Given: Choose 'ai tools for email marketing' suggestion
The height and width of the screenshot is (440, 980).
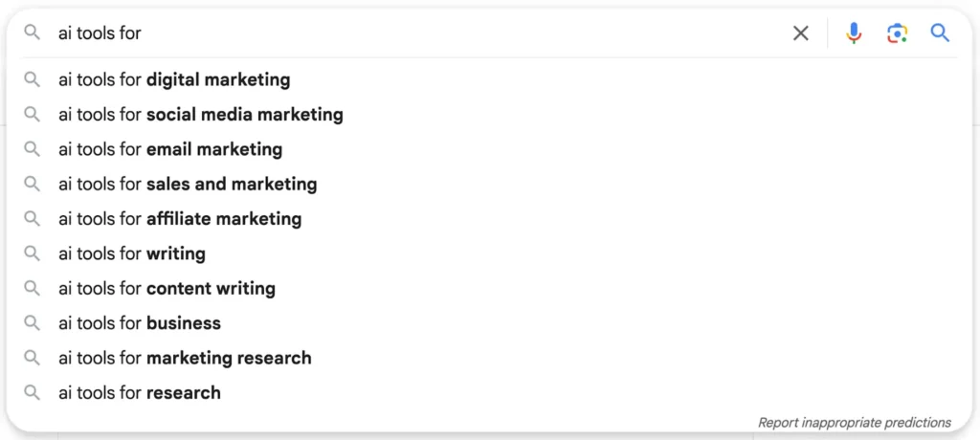Looking at the screenshot, I should pos(489,149).
